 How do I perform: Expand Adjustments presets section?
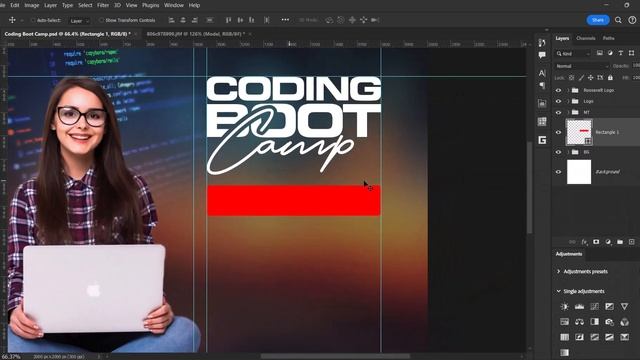click(x=559, y=271)
